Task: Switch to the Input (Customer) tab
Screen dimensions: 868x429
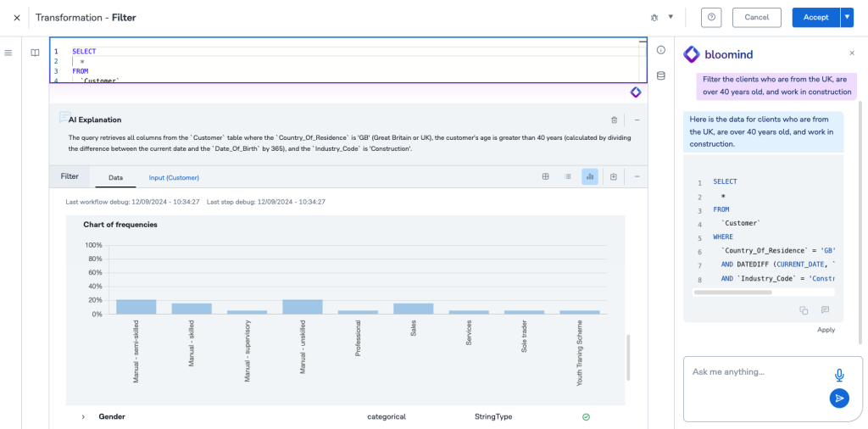Action: pyautogui.click(x=174, y=177)
